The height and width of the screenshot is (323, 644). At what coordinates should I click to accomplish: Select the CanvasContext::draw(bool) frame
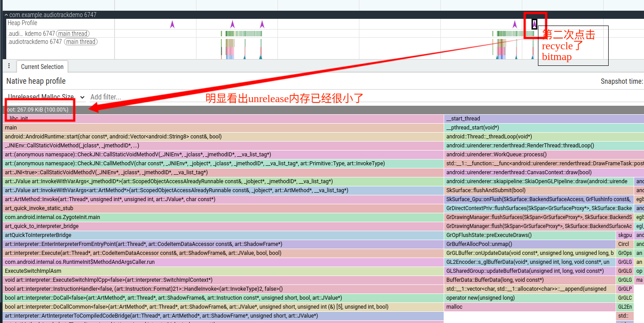tap(544, 172)
